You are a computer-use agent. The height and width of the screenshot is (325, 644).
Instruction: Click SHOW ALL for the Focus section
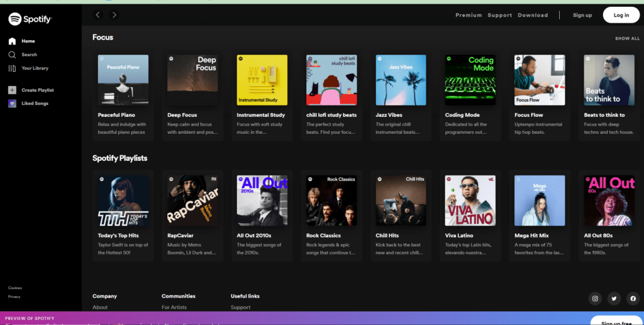(x=627, y=38)
